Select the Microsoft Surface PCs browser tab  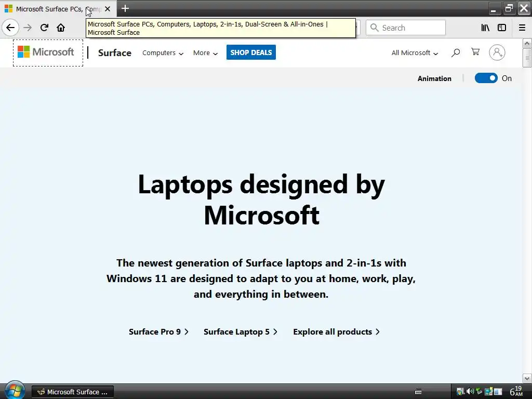(58, 9)
